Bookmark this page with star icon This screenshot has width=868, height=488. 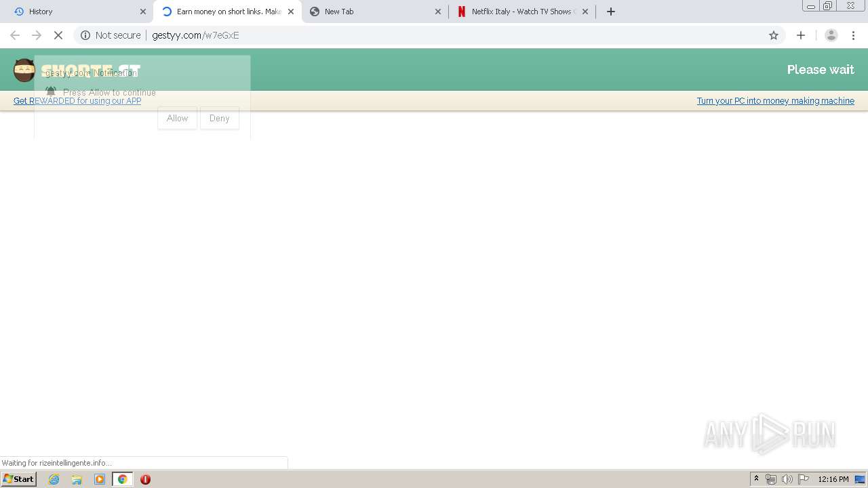tap(774, 35)
